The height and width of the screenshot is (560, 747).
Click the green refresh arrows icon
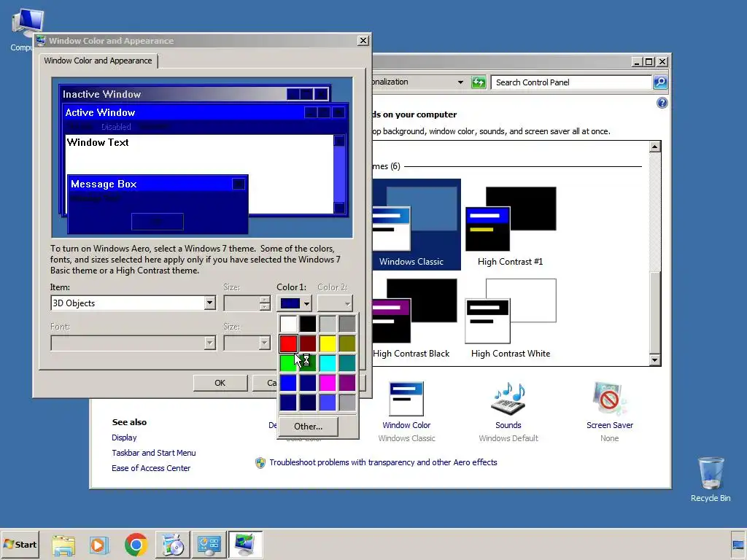(479, 82)
